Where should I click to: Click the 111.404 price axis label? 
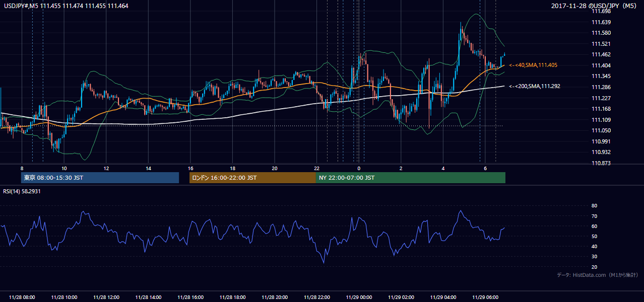point(601,65)
